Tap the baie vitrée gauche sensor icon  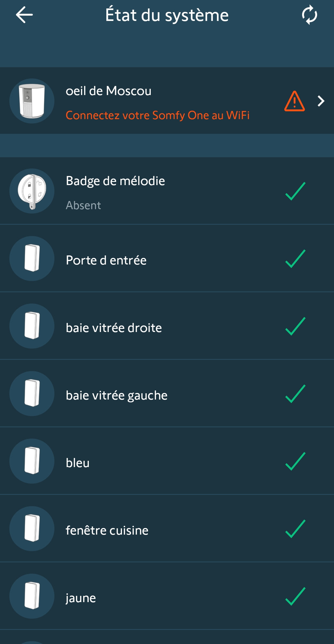(x=32, y=394)
